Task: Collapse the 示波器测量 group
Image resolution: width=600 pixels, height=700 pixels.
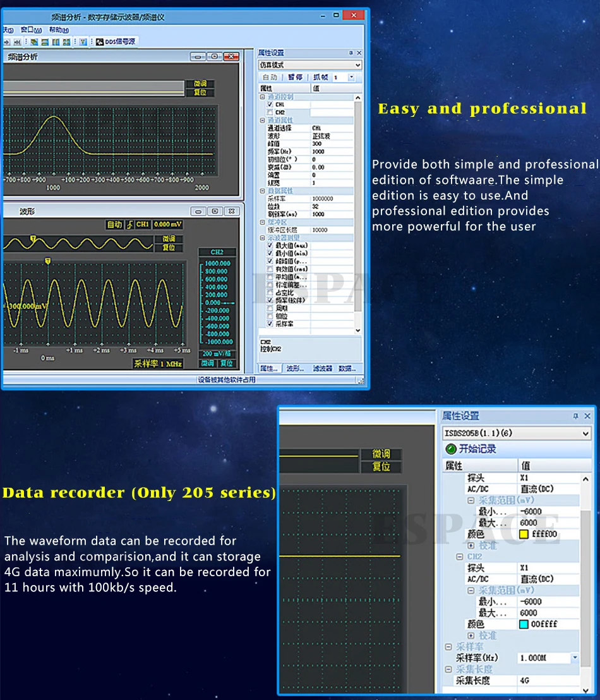Action: pyautogui.click(x=263, y=238)
